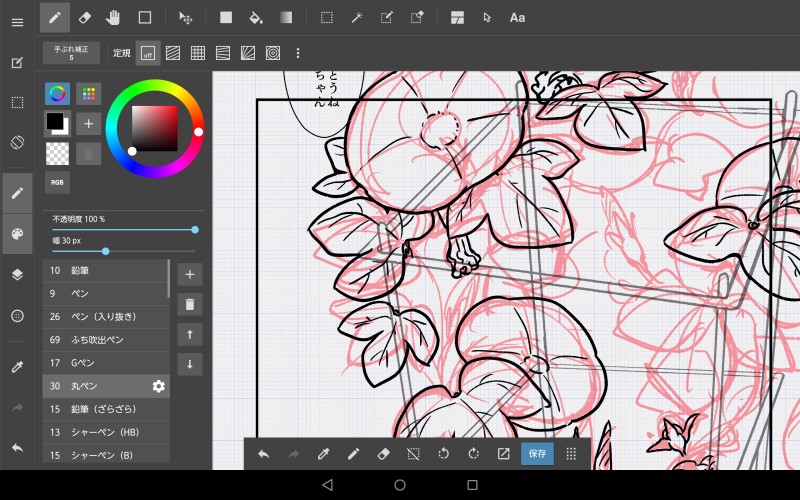Open 丸ペン brush settings gear
The width and height of the screenshot is (800, 500).
click(x=159, y=386)
